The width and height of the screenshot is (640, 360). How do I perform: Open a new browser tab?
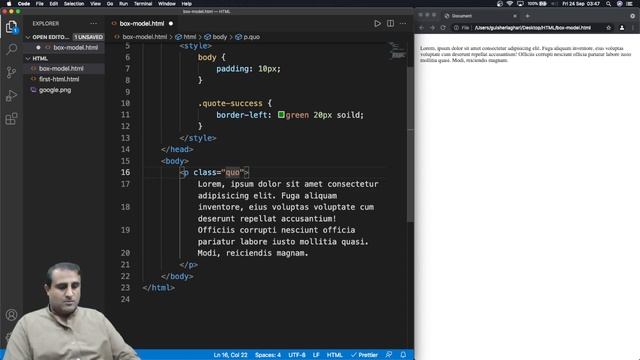[x=527, y=16]
